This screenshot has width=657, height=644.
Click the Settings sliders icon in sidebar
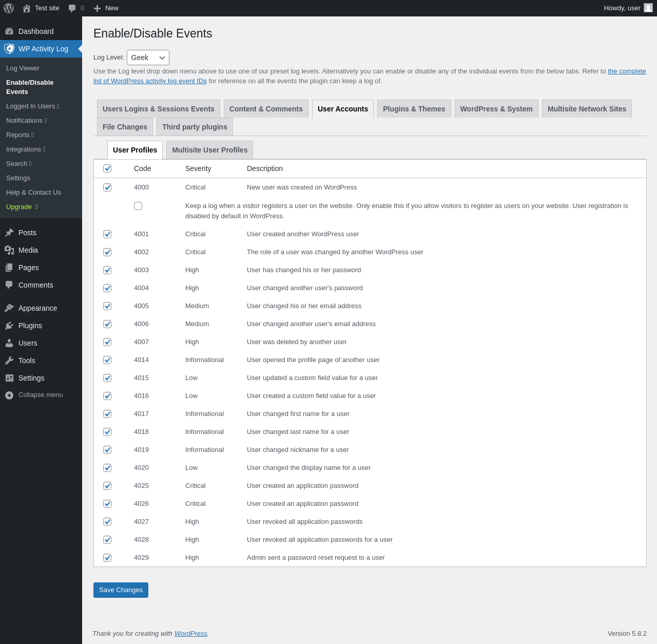coord(9,378)
